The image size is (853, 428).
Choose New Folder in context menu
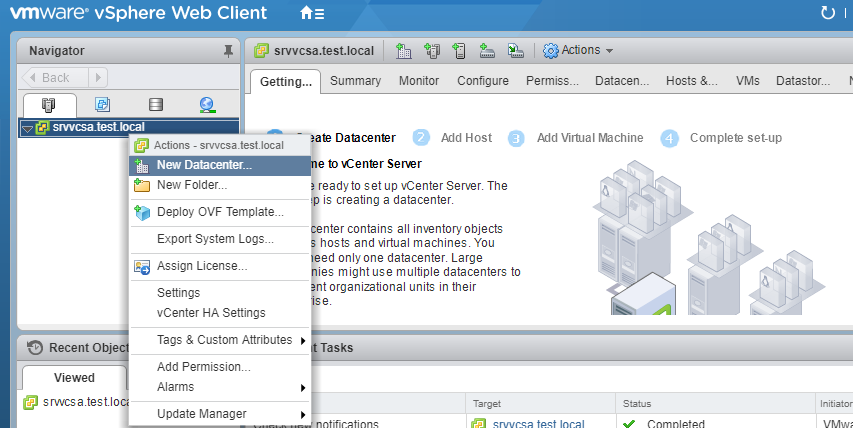(x=220, y=185)
